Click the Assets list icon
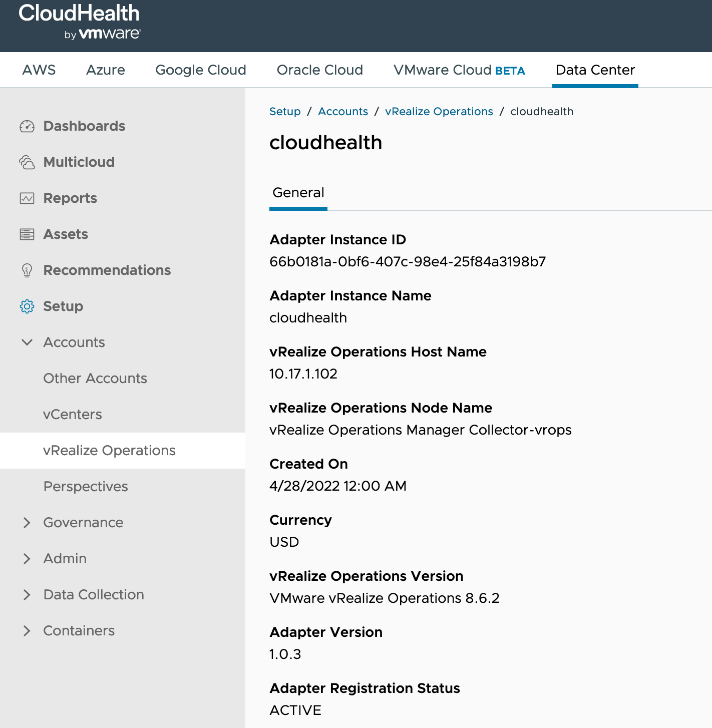The image size is (712, 728). click(x=27, y=234)
